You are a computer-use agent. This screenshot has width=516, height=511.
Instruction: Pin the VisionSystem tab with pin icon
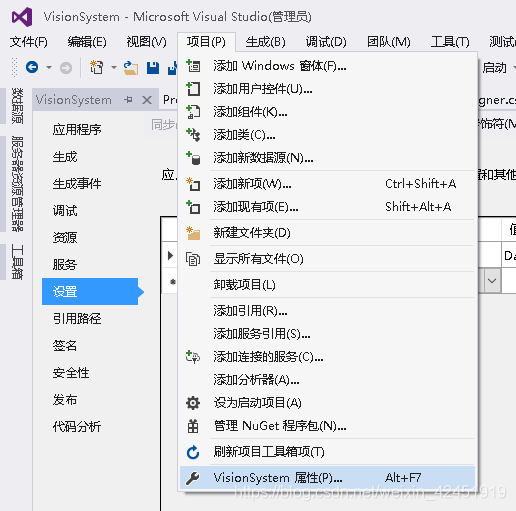[x=128, y=99]
